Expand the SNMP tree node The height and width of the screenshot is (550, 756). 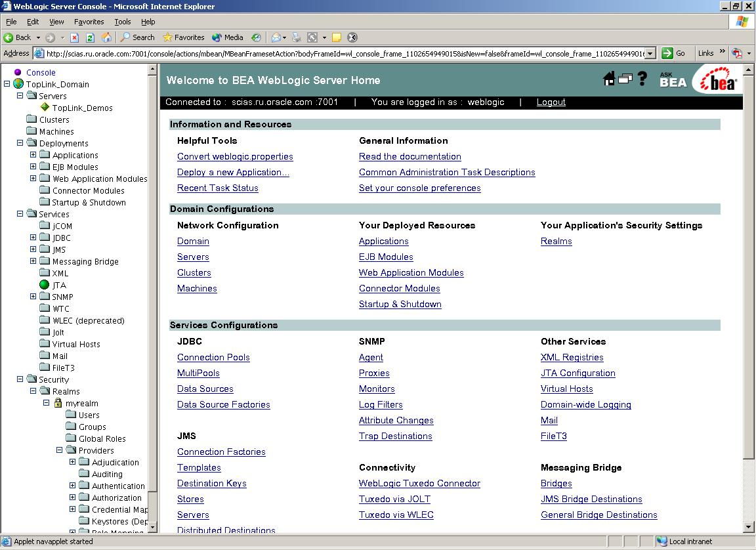33,297
